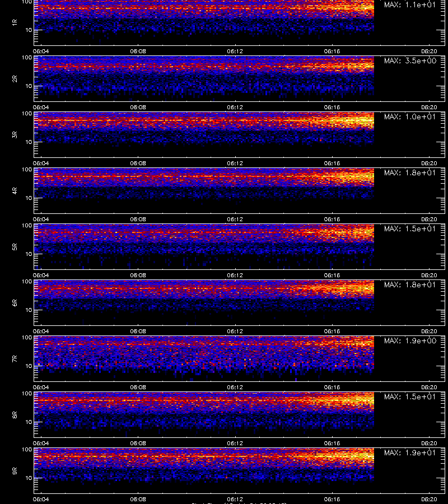Click the 9R panel axis label
The width and height of the screenshot is (448, 504).
[x=15, y=470]
